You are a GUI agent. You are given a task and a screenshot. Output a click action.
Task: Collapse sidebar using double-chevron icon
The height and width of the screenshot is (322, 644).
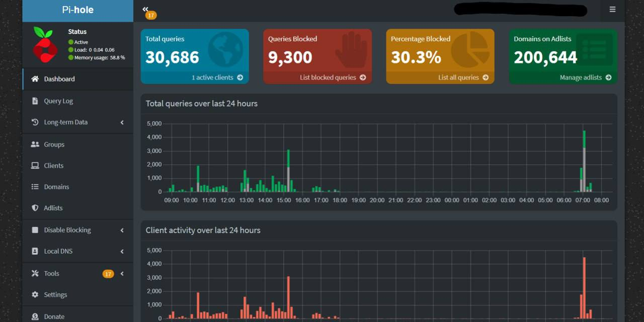point(145,9)
